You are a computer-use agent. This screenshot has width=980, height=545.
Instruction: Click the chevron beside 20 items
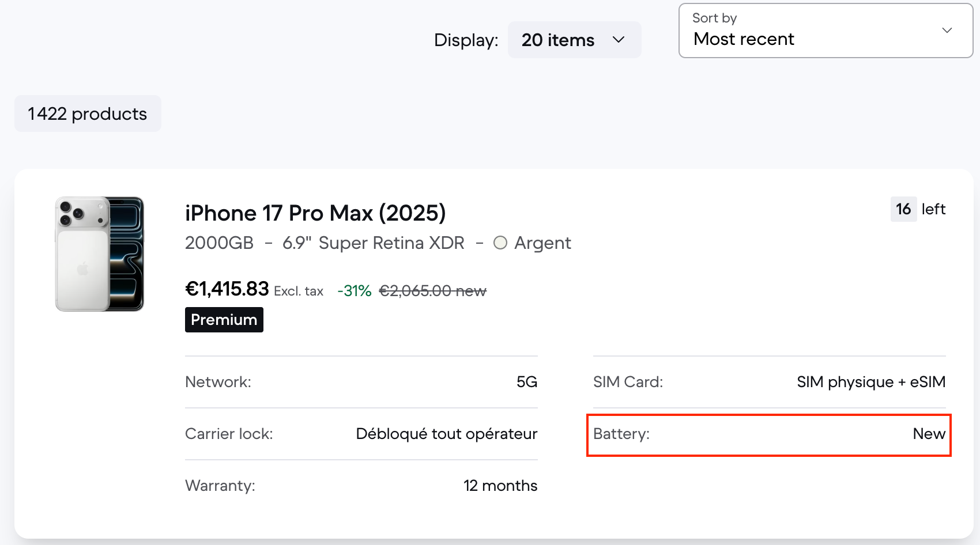coord(619,40)
